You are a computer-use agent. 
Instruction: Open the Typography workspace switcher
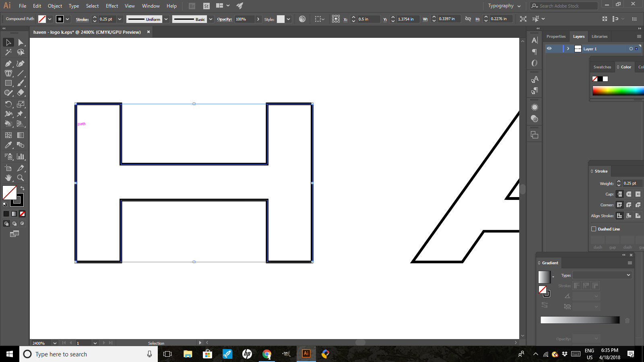coord(504,6)
